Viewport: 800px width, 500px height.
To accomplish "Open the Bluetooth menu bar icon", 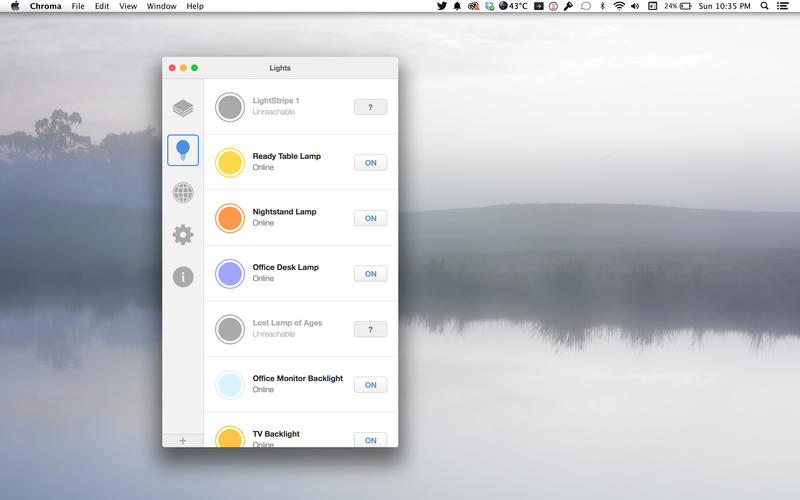I will click(603, 6).
